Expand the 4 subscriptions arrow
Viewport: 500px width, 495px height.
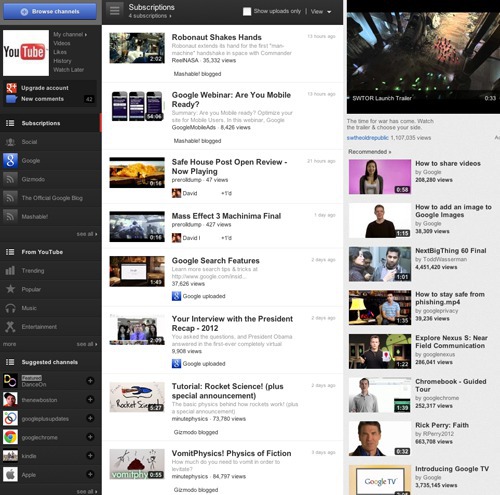pos(170,16)
